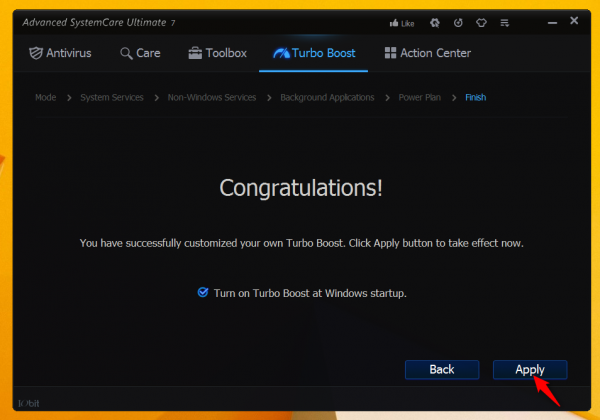
Task: Click the Advanced SystemCare Ultimate title
Action: pyautogui.click(x=99, y=23)
